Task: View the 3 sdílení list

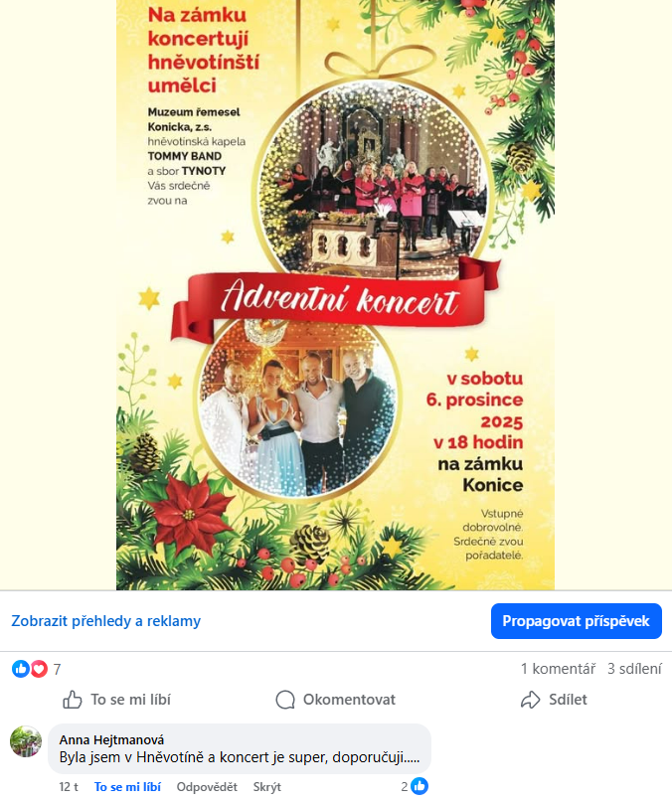Action: (634, 669)
